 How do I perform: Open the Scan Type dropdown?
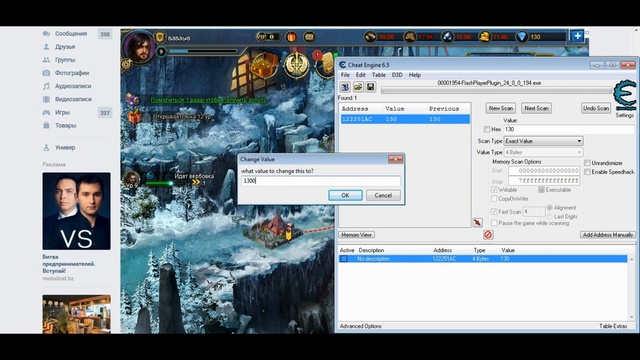coord(543,141)
